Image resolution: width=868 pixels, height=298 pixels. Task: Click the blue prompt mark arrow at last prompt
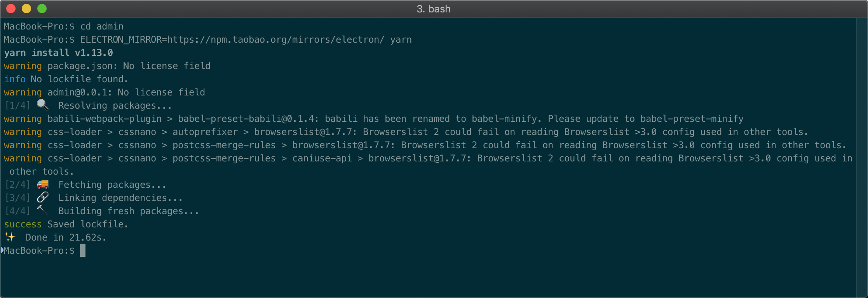pyautogui.click(x=2, y=250)
